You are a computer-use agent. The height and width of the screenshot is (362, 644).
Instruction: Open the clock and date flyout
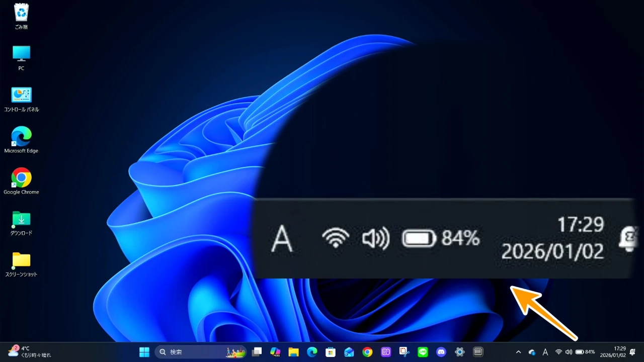pos(613,351)
